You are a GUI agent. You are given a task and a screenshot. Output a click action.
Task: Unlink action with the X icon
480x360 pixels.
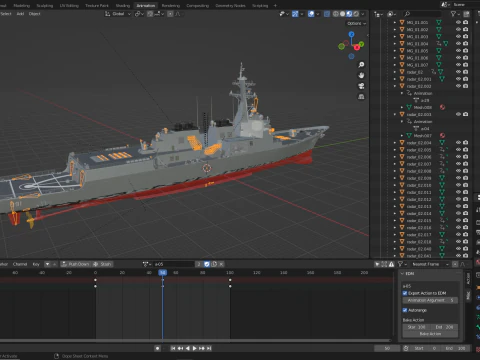pyautogui.click(x=221, y=264)
